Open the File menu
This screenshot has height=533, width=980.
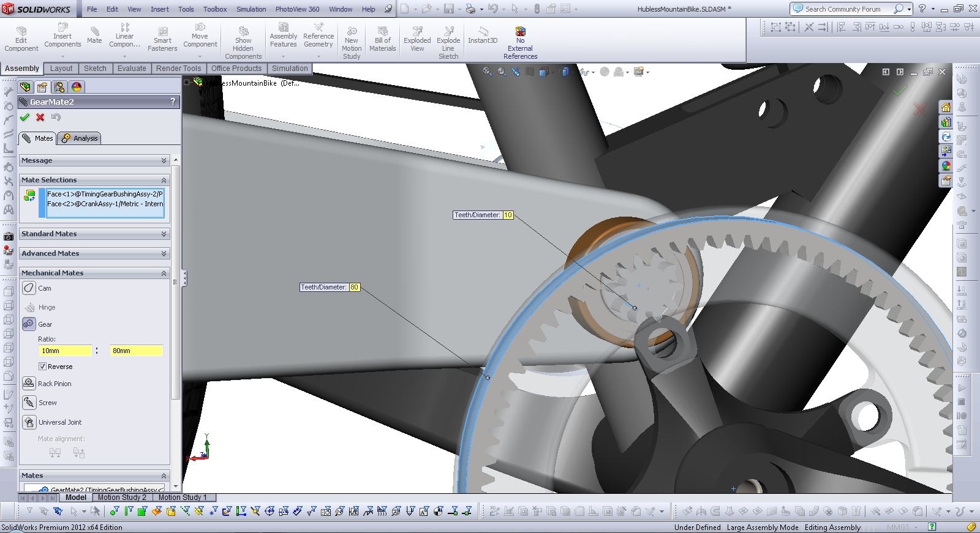[92, 9]
